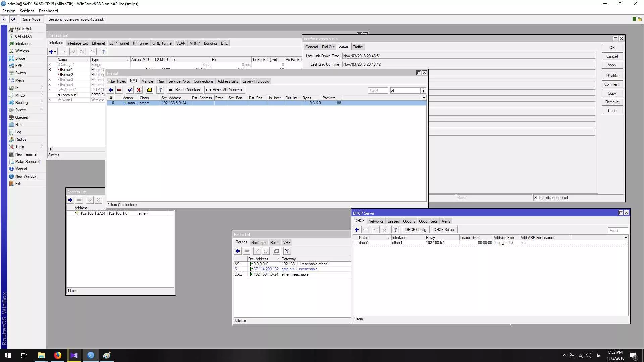
Task: Click the padlock icon at top right
Action: (640, 19)
